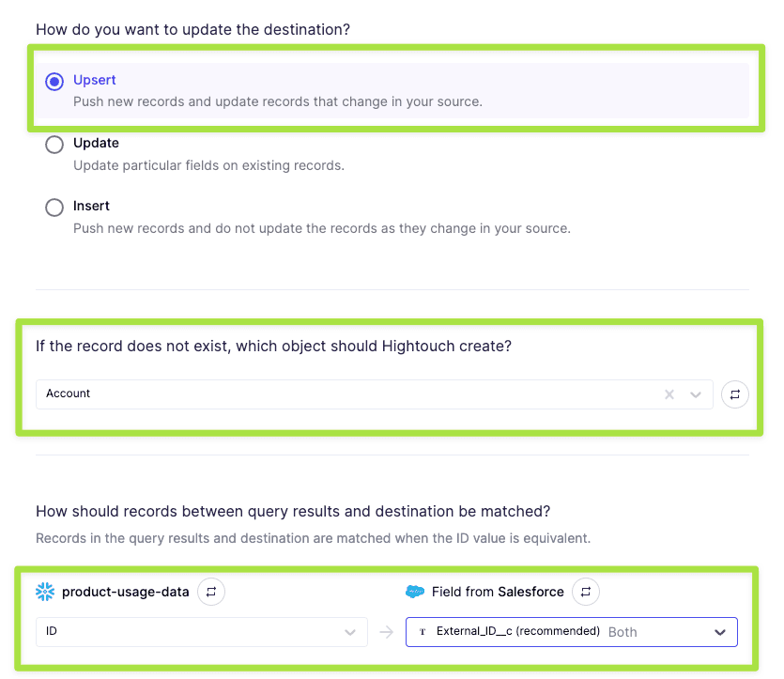This screenshot has height=679, width=784.
Task: Click the Field from Salesforce label
Action: 498,592
